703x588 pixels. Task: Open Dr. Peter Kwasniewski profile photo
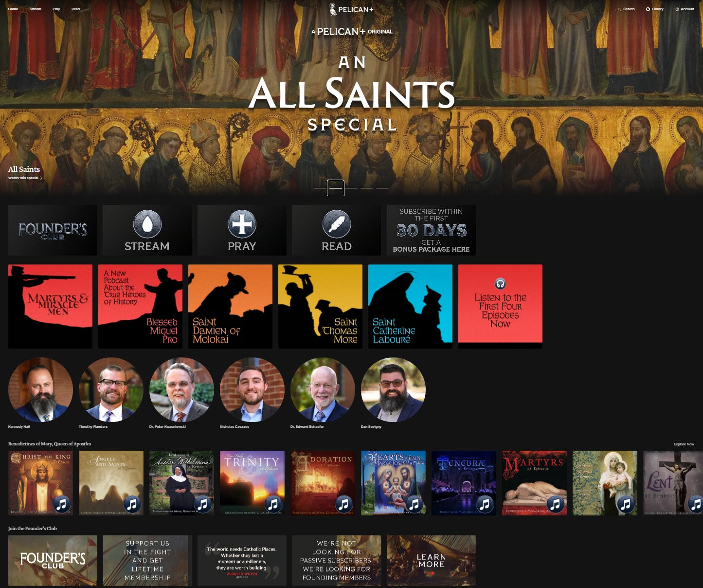click(181, 389)
